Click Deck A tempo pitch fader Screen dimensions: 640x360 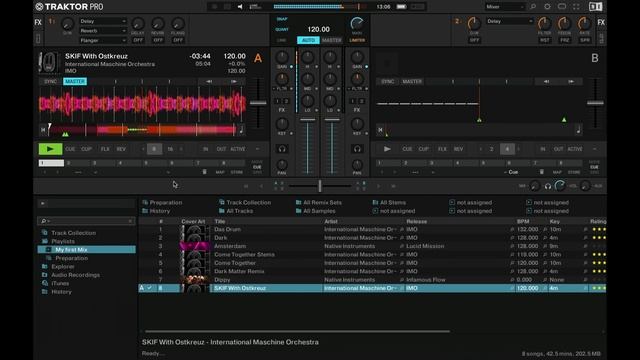point(258,103)
